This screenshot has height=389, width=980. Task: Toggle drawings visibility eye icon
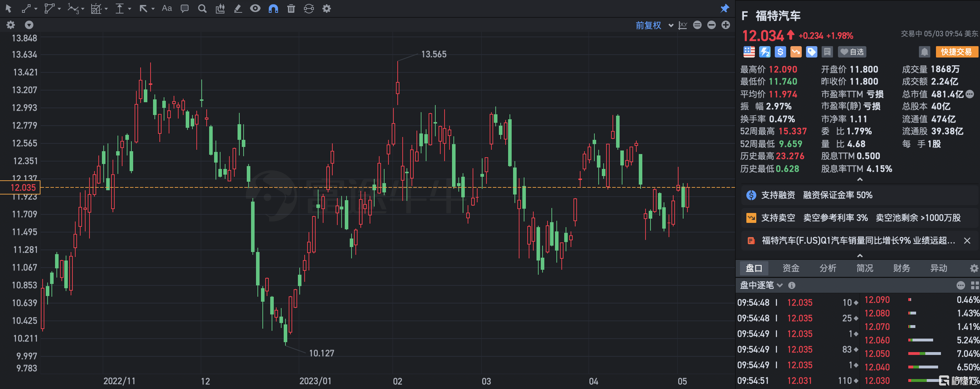(255, 9)
